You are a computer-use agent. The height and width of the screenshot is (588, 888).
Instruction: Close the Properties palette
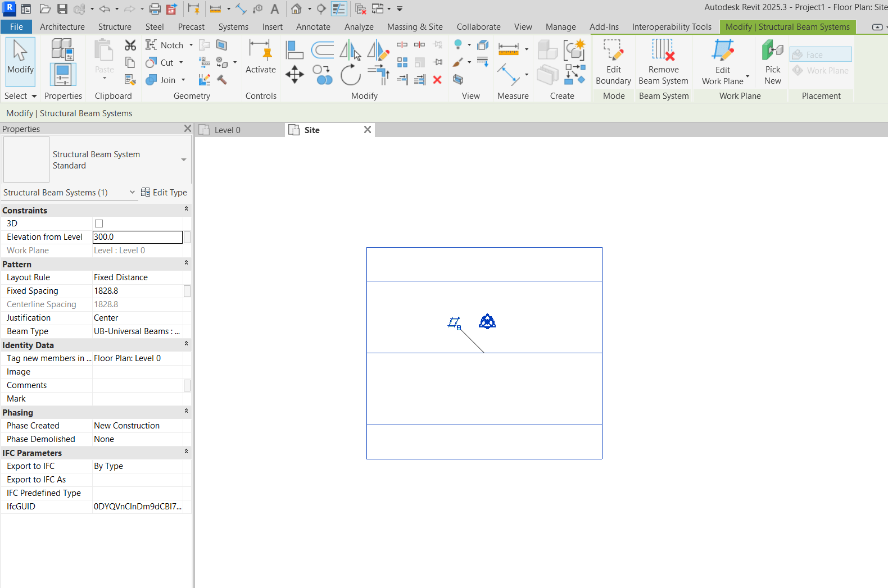coord(188,129)
